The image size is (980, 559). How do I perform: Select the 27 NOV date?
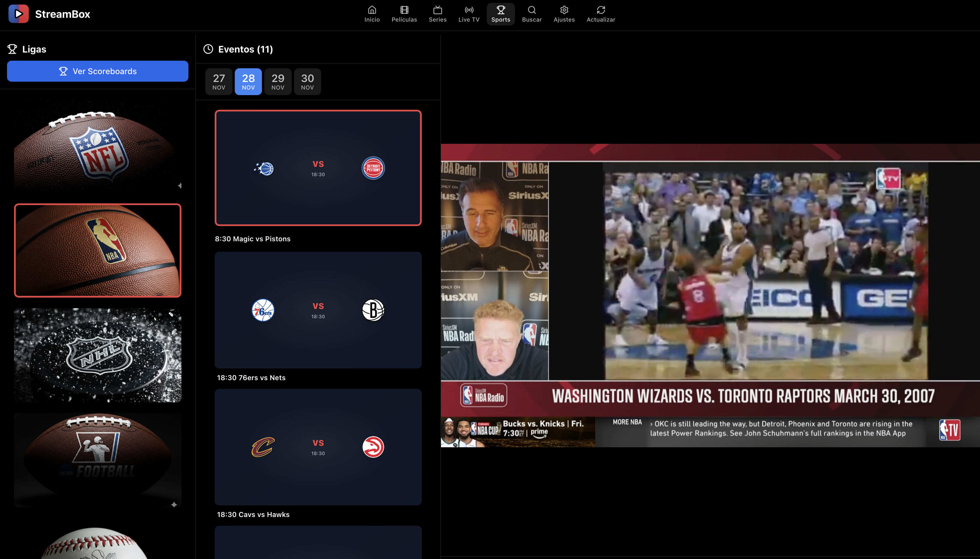(218, 81)
